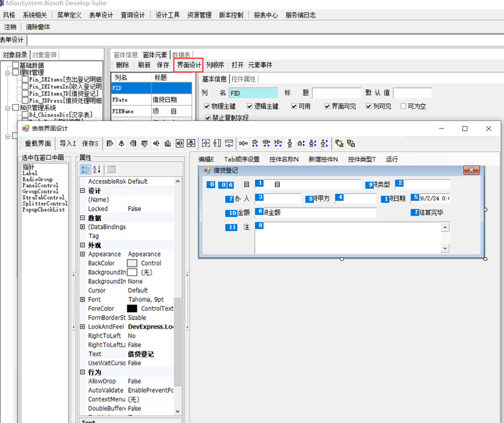
Task: Click the 重载界面 button
Action: pos(38,144)
